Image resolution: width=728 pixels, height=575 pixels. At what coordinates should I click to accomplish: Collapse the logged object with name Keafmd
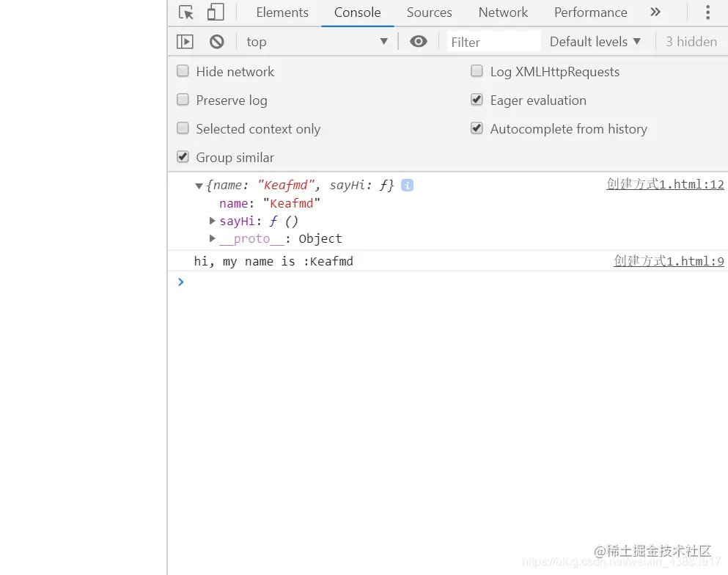(199, 186)
